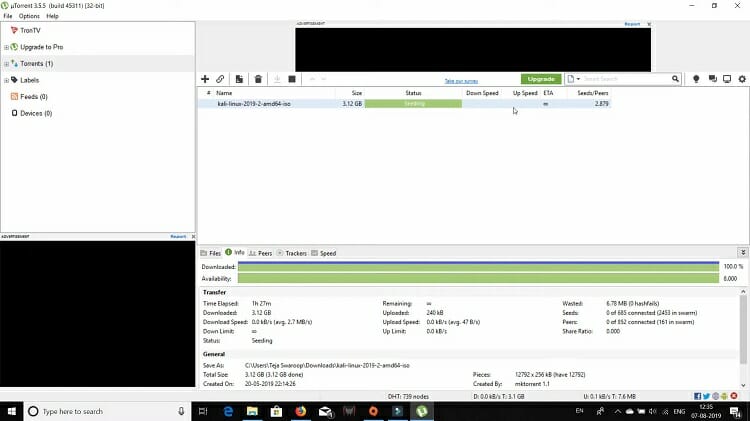750x421 pixels.
Task: Click the Start torrent download-arrow icon
Action: click(x=277, y=79)
